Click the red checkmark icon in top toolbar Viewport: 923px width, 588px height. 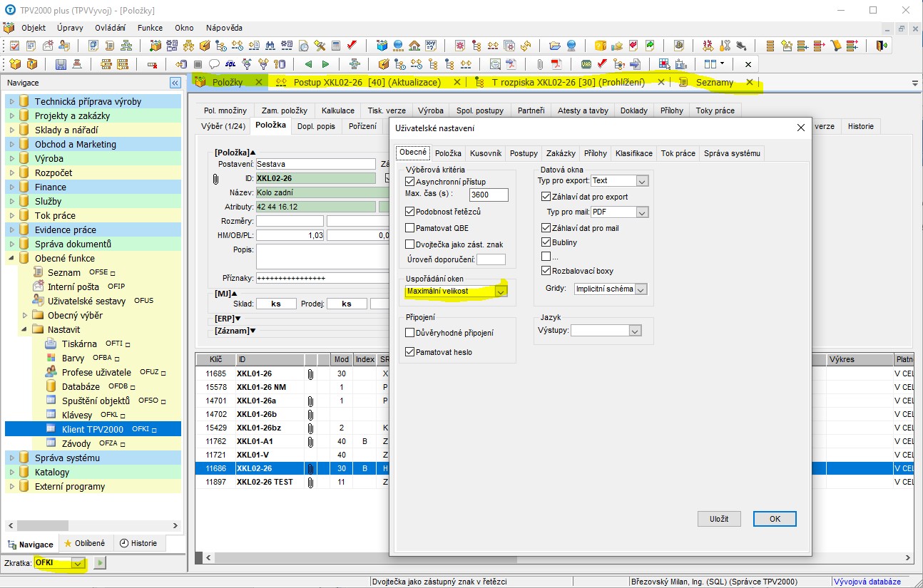[x=352, y=46]
